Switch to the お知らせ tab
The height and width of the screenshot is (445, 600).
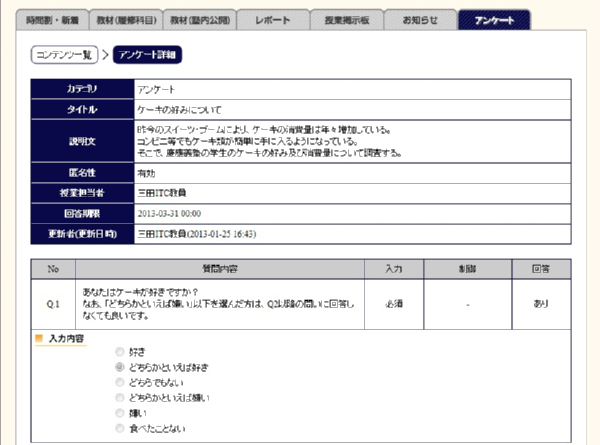pos(419,19)
